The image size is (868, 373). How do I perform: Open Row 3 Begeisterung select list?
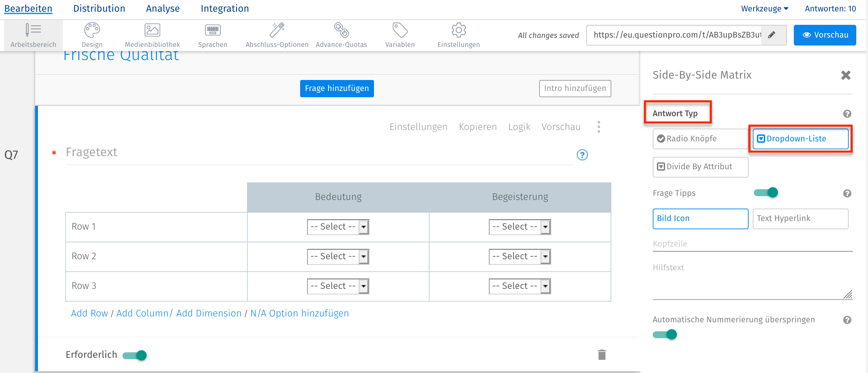520,286
